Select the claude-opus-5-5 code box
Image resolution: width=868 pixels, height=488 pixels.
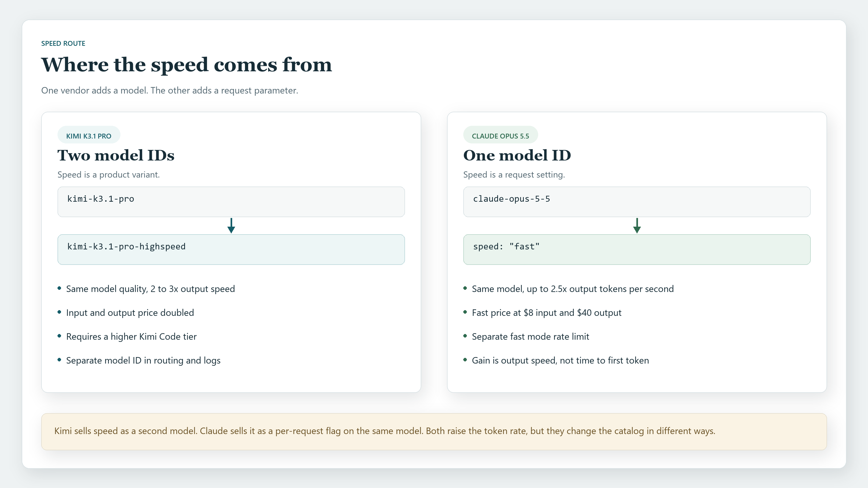click(x=637, y=202)
